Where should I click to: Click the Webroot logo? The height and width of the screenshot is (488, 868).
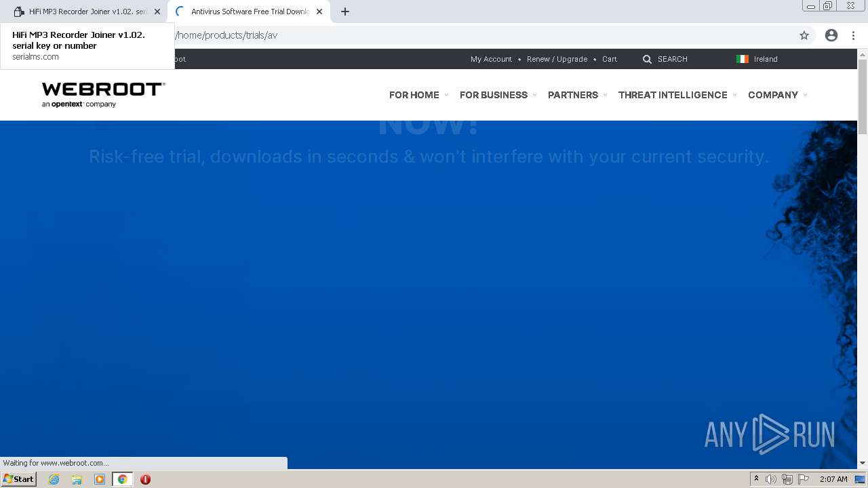click(103, 95)
